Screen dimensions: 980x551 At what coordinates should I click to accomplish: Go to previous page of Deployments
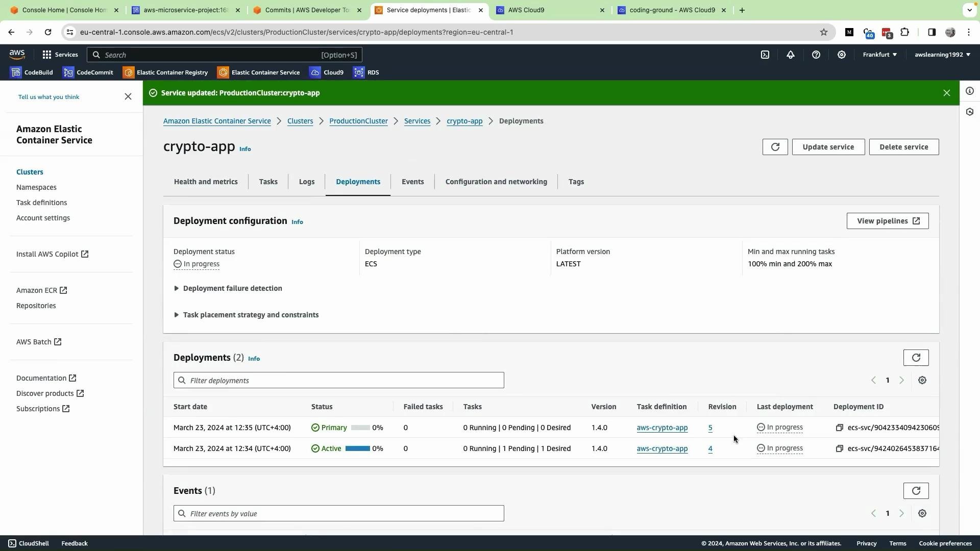pos(873,380)
